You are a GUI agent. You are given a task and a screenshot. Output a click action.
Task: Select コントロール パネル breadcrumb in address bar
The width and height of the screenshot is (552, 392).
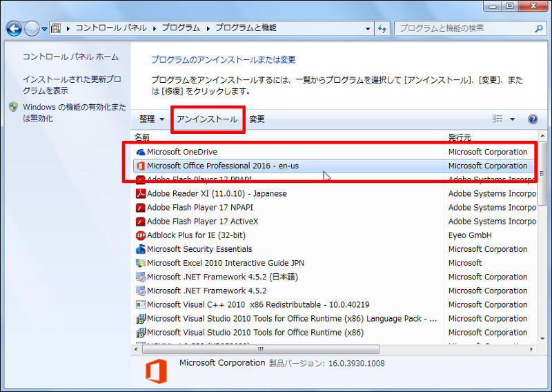[111, 28]
